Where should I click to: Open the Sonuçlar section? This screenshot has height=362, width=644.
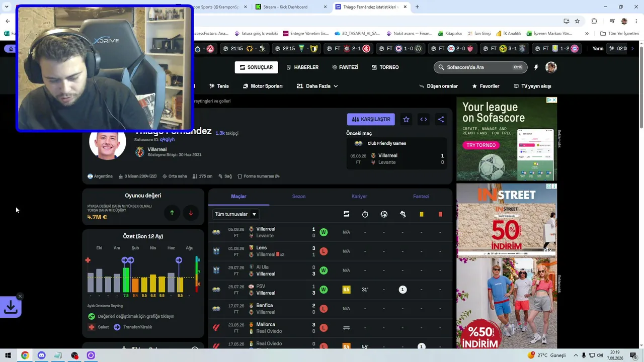click(256, 67)
